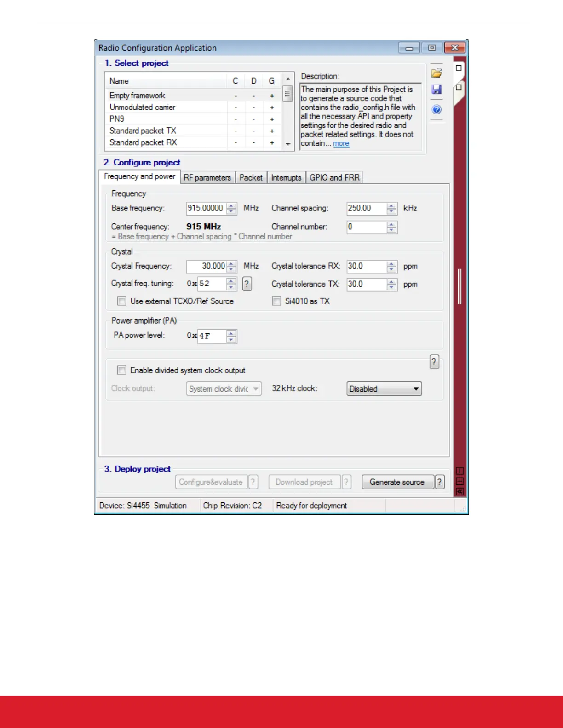Image resolution: width=563 pixels, height=728 pixels.
Task: Click project list scrollbar up arrow
Action: [x=288, y=79]
